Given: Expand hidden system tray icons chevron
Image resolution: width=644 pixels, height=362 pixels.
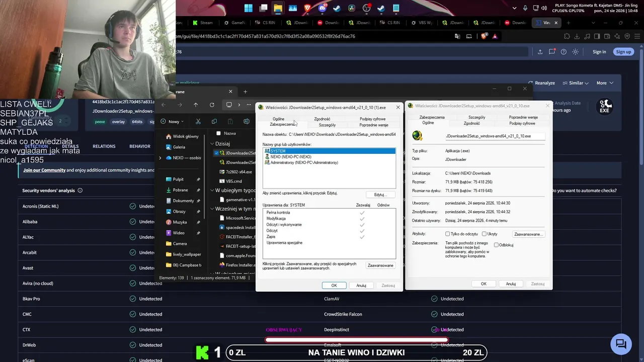Looking at the screenshot, I should click(514, 8).
